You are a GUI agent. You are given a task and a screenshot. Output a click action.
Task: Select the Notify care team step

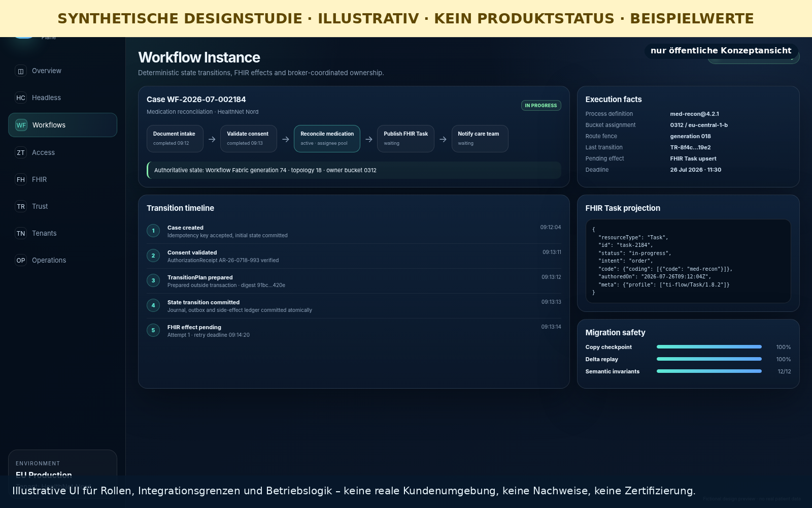[x=480, y=139]
